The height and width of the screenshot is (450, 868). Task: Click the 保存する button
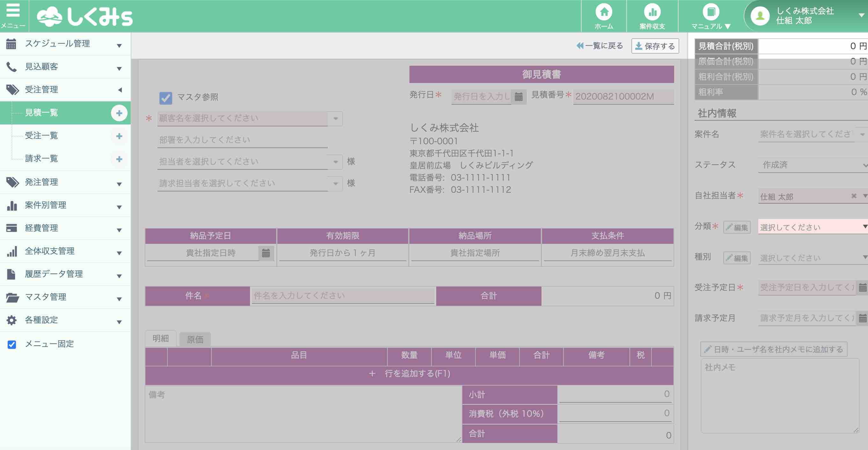(x=655, y=46)
